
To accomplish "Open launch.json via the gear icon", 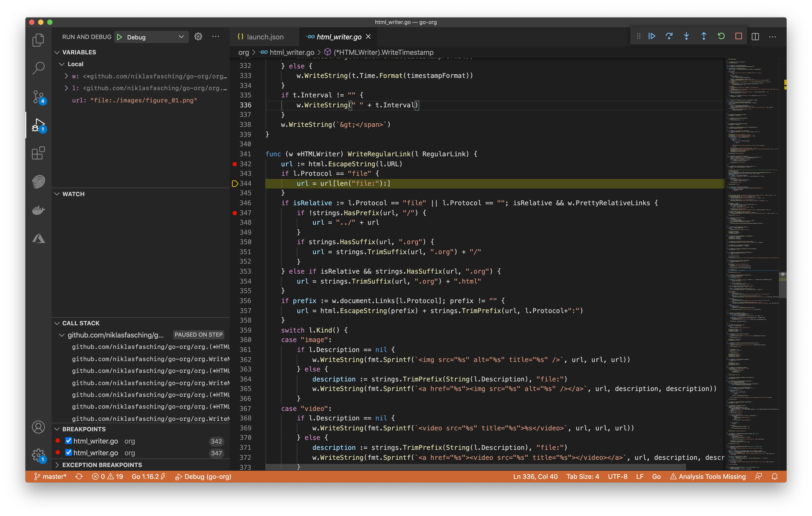I will [x=198, y=37].
